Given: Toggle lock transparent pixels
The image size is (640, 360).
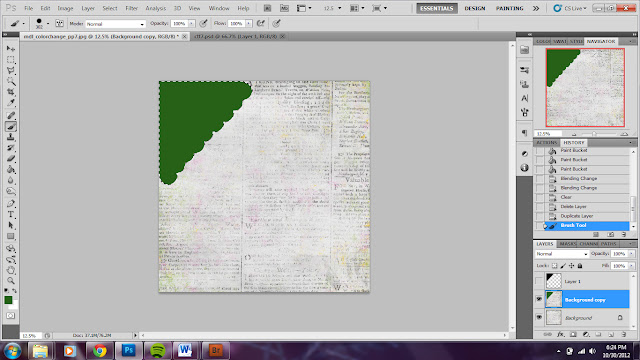Looking at the screenshot, I should [554, 266].
